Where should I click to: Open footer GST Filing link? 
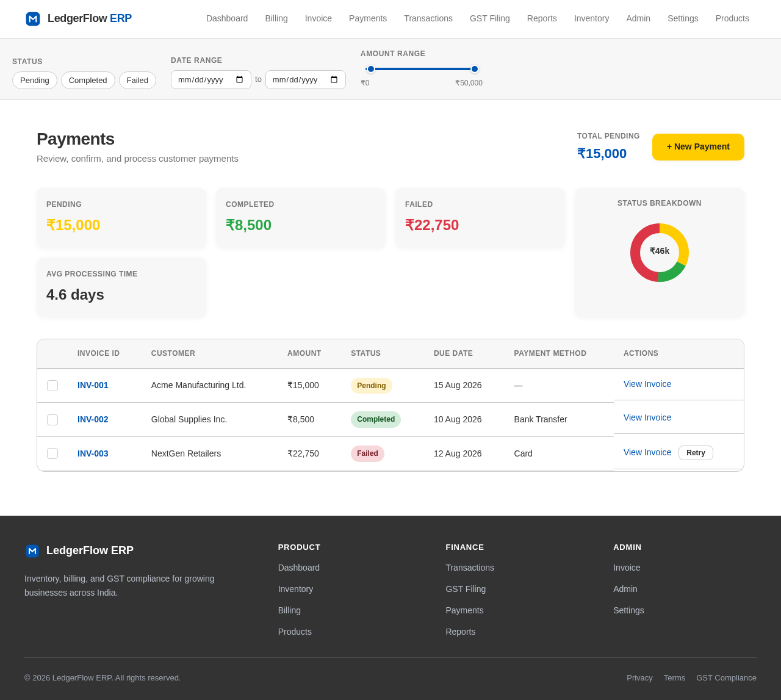click(466, 589)
